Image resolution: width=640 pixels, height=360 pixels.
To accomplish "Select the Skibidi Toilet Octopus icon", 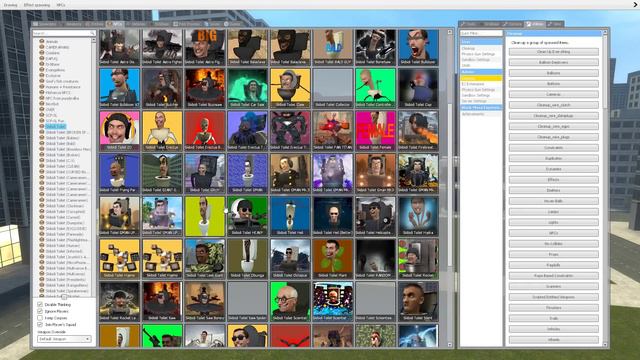I will 290,259.
